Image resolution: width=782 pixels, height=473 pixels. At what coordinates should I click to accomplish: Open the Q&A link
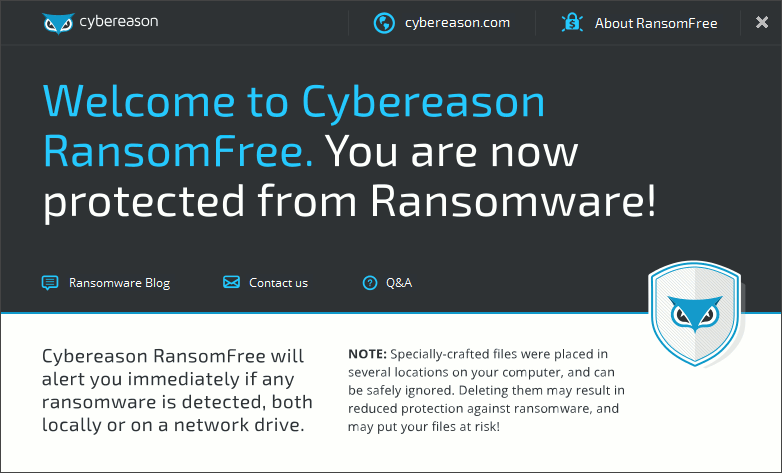[399, 283]
